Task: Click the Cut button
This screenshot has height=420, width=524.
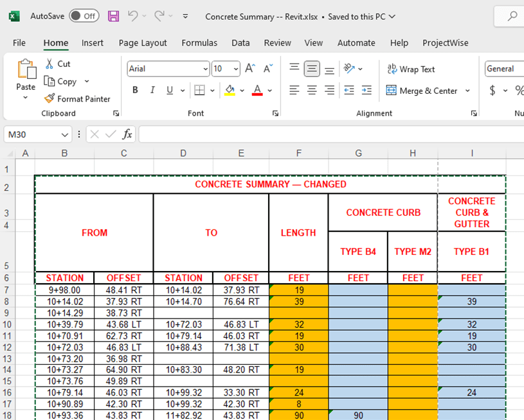Action: click(58, 64)
